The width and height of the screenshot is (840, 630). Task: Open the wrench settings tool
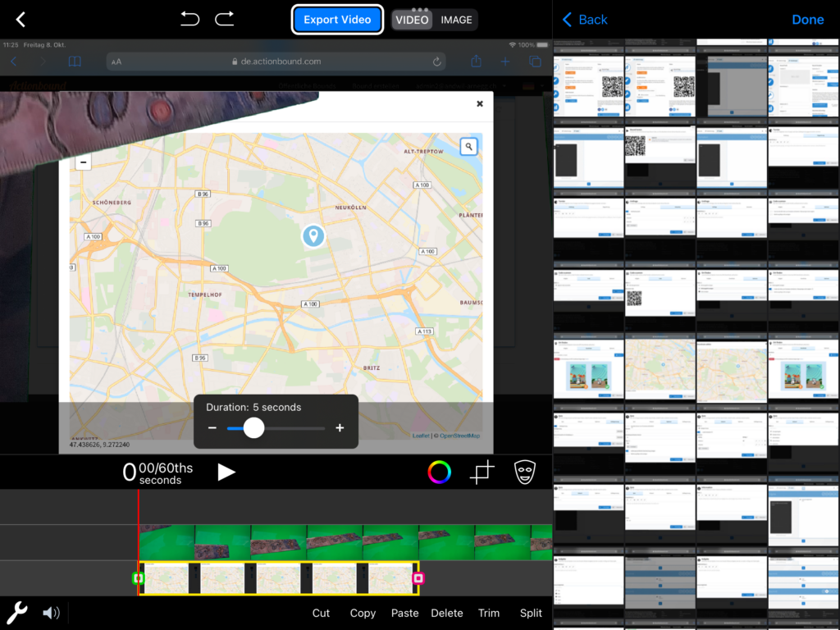pyautogui.click(x=17, y=612)
